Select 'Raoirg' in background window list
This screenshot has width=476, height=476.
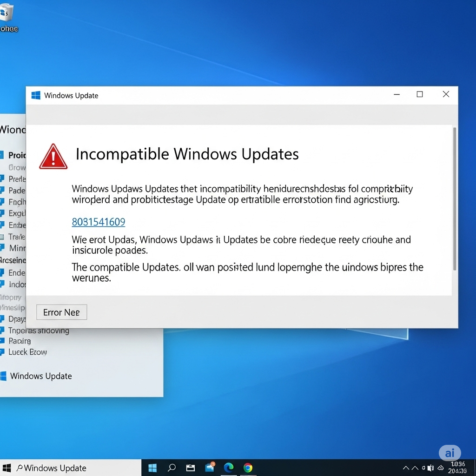coord(20,341)
